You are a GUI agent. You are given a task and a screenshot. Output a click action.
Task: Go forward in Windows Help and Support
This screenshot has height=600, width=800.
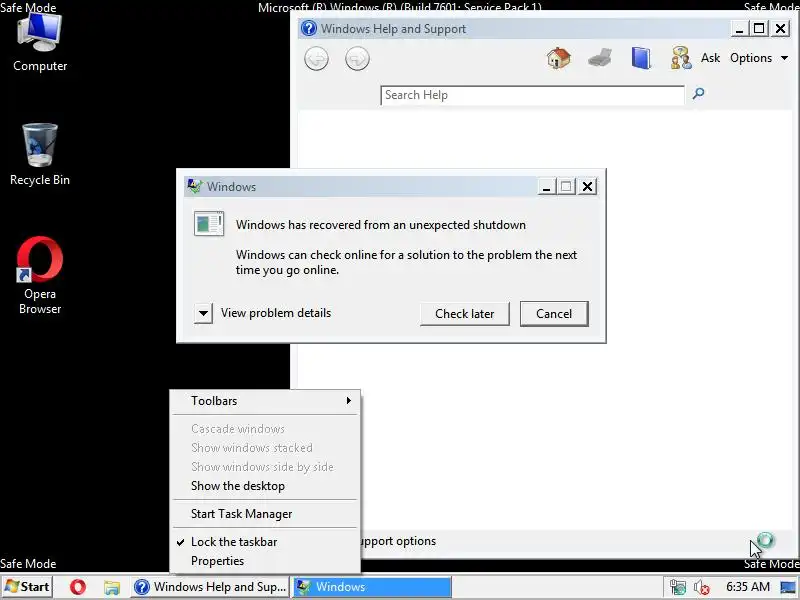tap(357, 59)
